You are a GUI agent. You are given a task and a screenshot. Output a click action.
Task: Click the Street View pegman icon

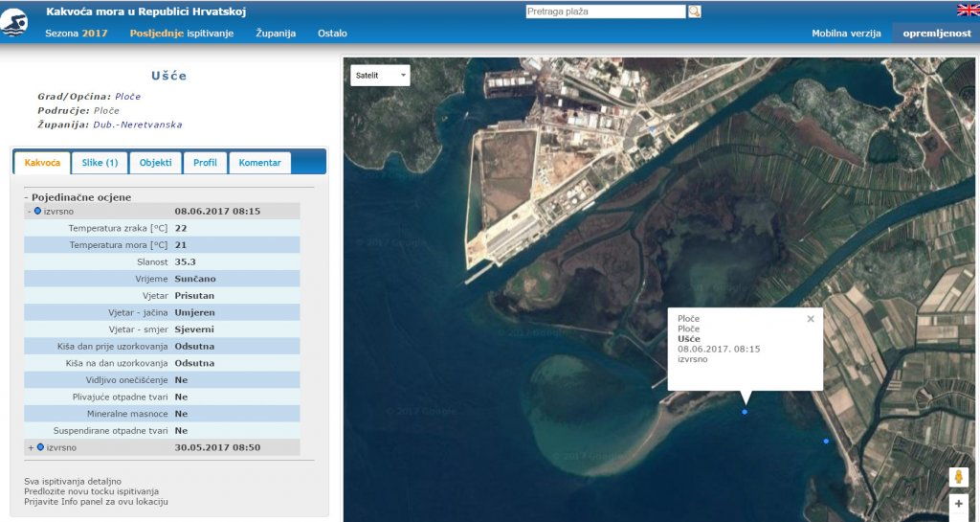pos(959,477)
